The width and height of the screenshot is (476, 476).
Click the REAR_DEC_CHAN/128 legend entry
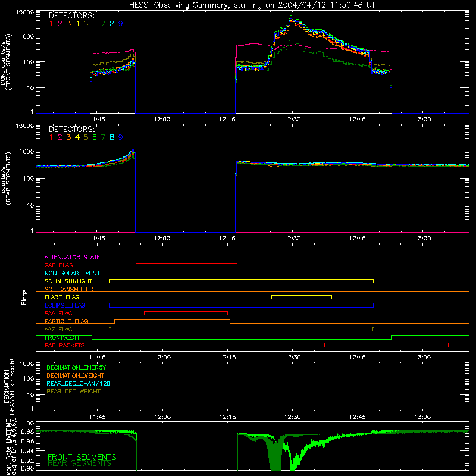click(x=79, y=383)
